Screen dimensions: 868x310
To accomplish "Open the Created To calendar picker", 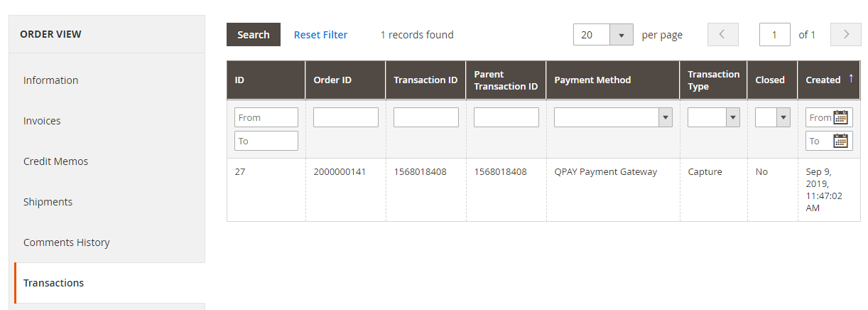I will coord(841,141).
